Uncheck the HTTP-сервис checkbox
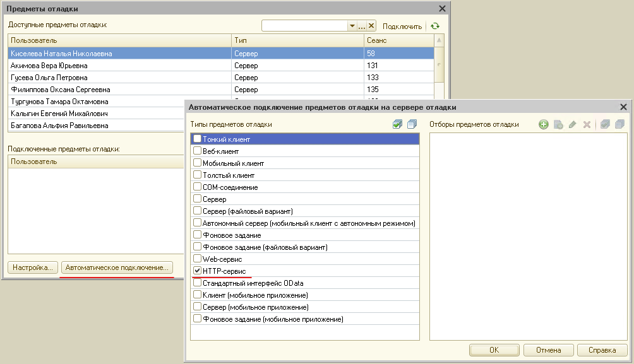 (x=197, y=271)
